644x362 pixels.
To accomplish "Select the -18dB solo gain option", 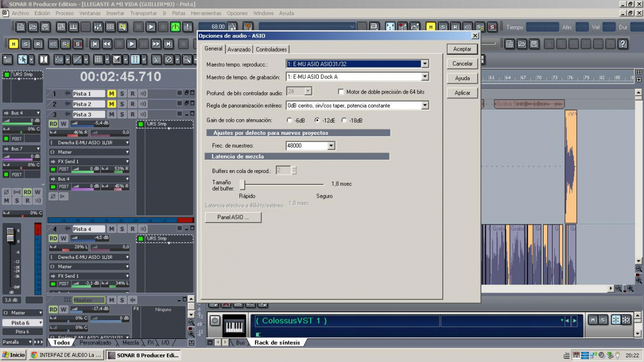I will (344, 120).
